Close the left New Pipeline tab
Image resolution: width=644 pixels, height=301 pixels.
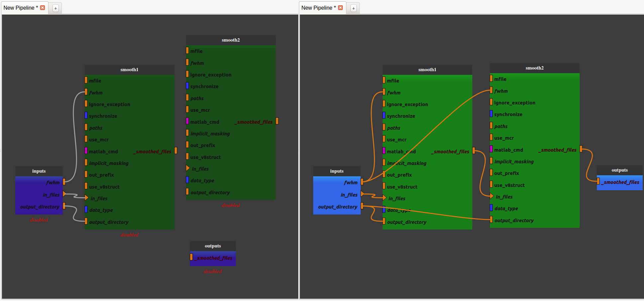point(43,8)
